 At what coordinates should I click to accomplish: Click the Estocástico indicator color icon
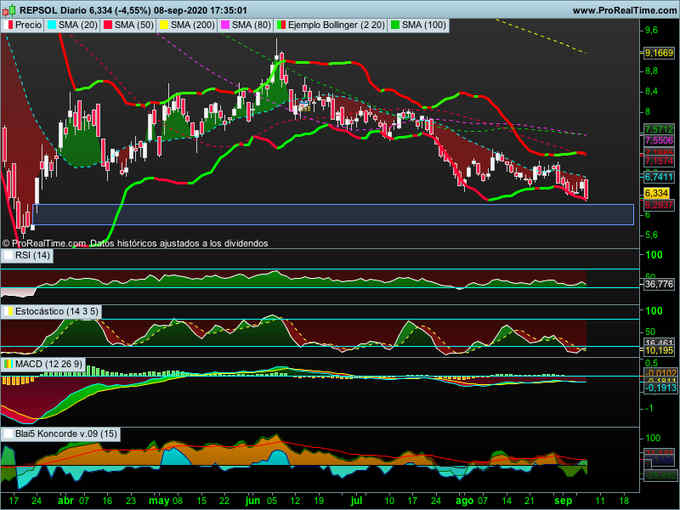[x=9, y=312]
